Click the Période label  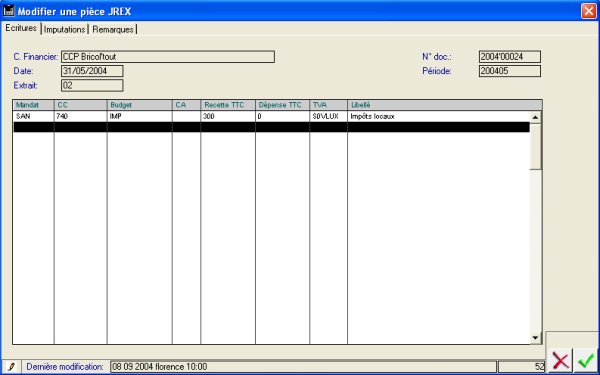point(437,71)
